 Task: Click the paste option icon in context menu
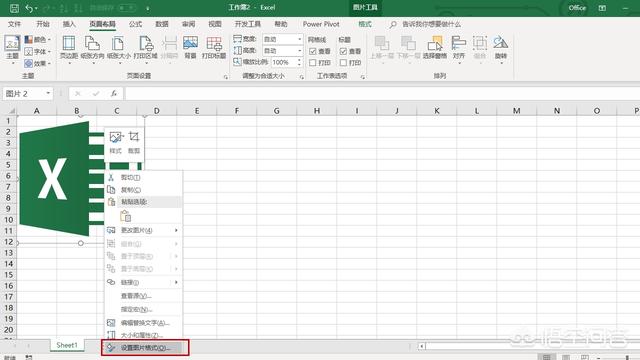(x=125, y=216)
